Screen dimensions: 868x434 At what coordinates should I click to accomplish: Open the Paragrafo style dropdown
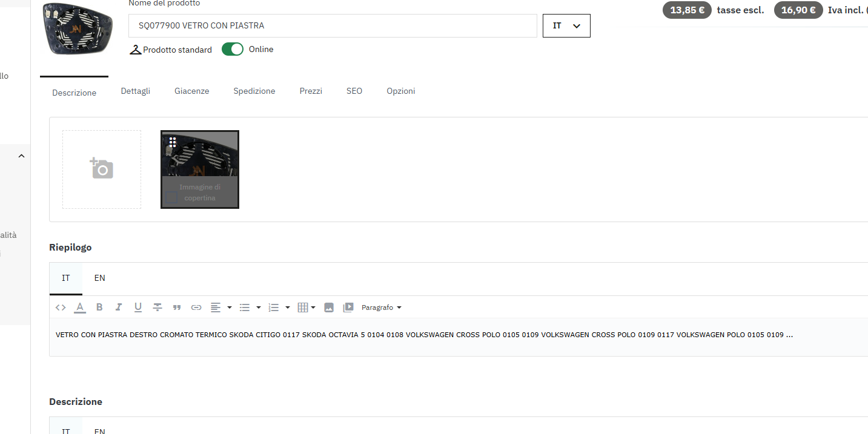[382, 307]
